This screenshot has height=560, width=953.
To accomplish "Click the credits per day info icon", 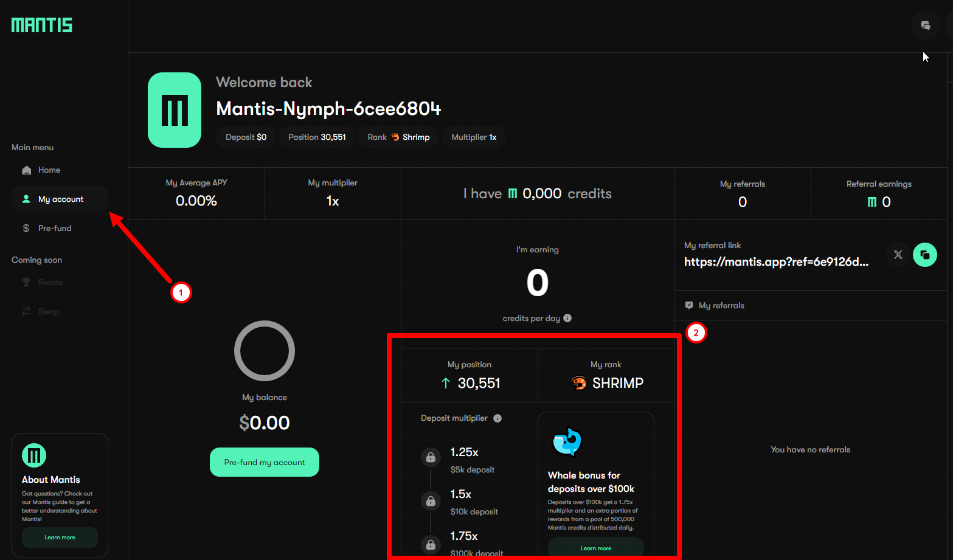I will click(x=567, y=318).
